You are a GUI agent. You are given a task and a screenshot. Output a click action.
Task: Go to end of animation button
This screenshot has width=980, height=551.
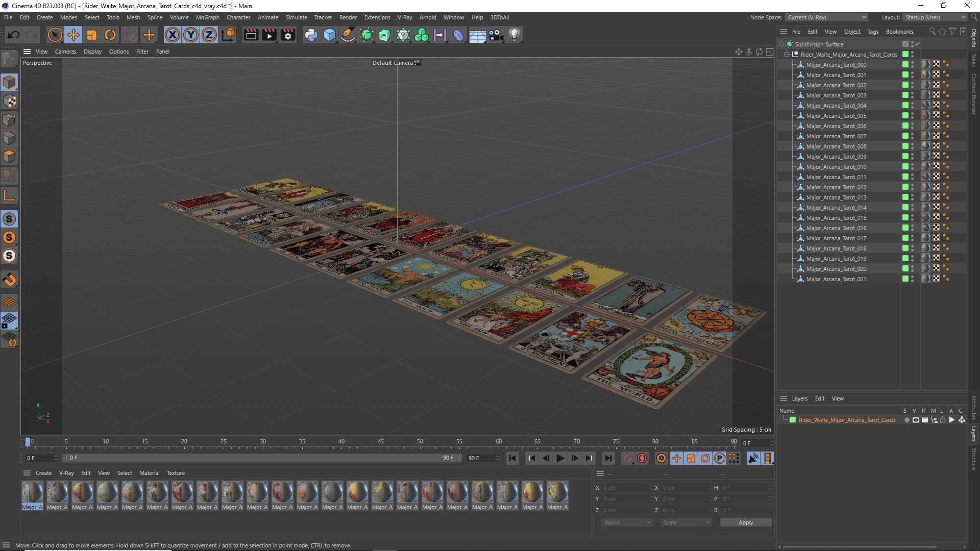pyautogui.click(x=608, y=458)
